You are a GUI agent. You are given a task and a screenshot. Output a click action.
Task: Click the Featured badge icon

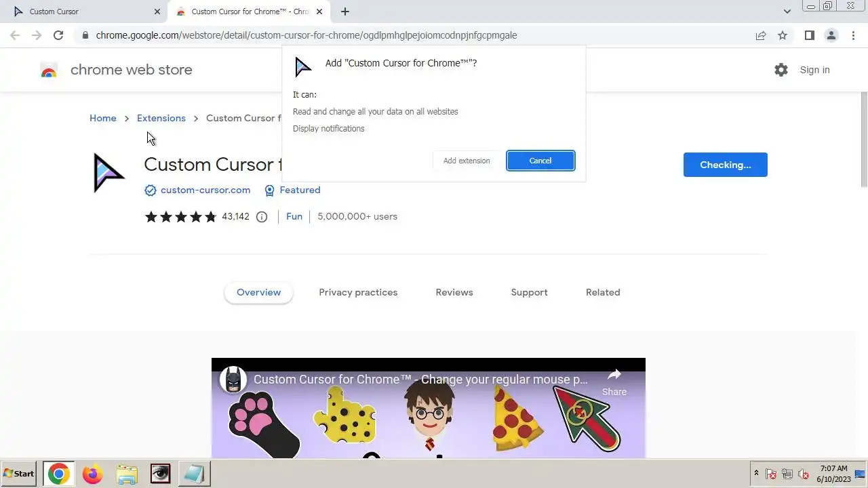pyautogui.click(x=269, y=190)
